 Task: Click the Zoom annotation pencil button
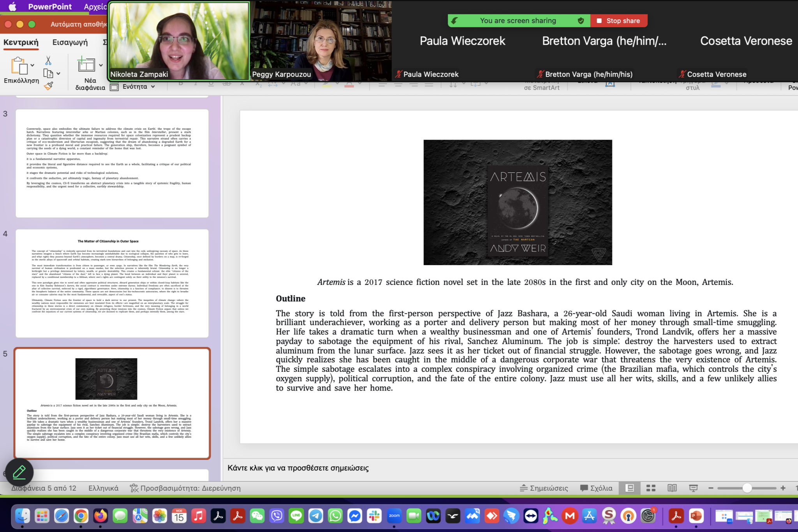19,472
